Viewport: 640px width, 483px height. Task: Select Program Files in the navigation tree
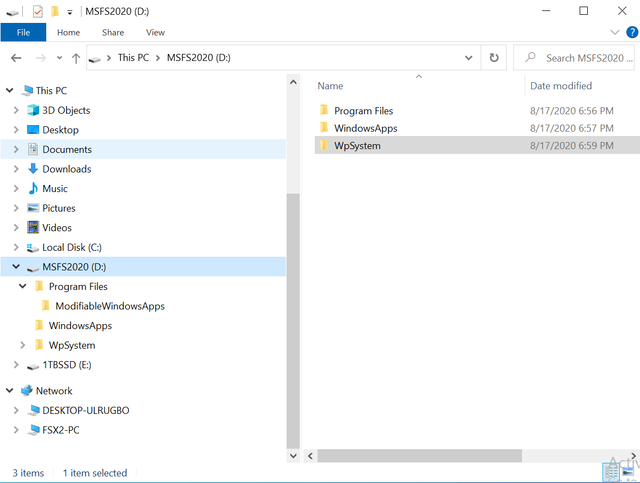(78, 287)
